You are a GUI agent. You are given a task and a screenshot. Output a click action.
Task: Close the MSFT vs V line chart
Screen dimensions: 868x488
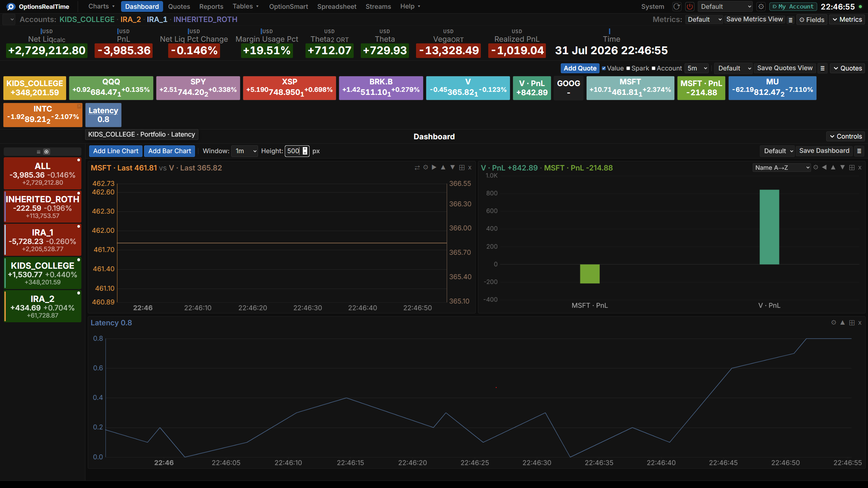470,167
